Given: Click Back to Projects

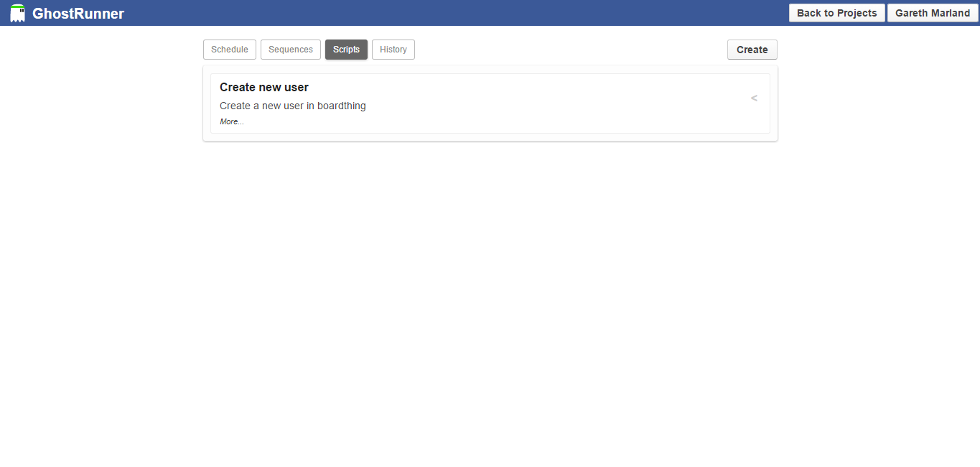Looking at the screenshot, I should coord(836,12).
